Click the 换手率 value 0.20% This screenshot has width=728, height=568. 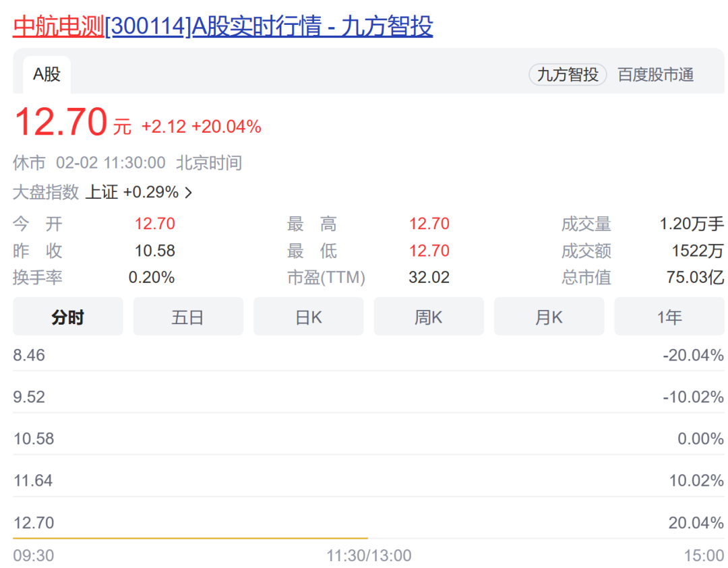[x=152, y=278]
